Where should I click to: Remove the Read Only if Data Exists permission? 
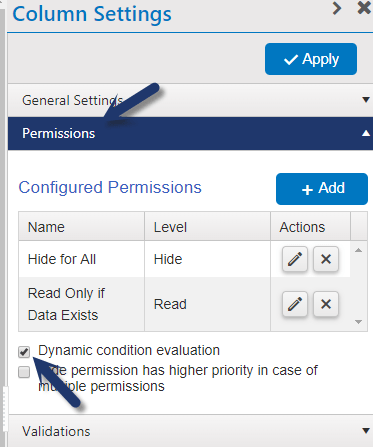[x=326, y=304]
